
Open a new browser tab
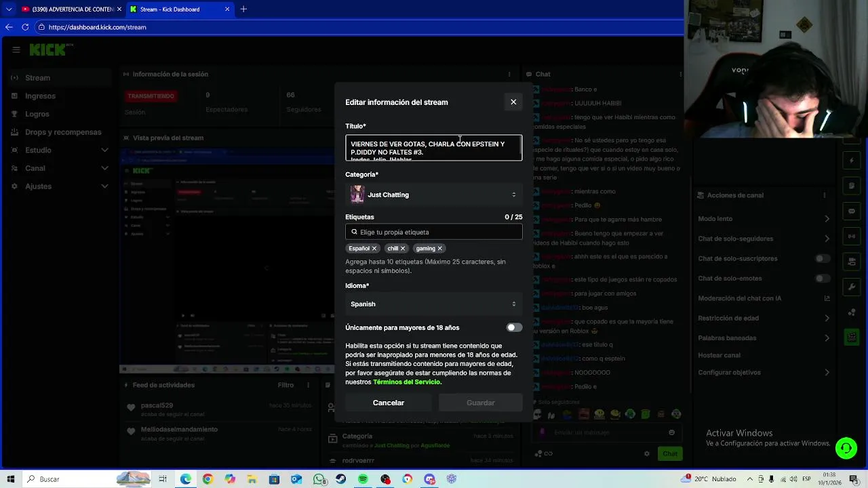(243, 9)
